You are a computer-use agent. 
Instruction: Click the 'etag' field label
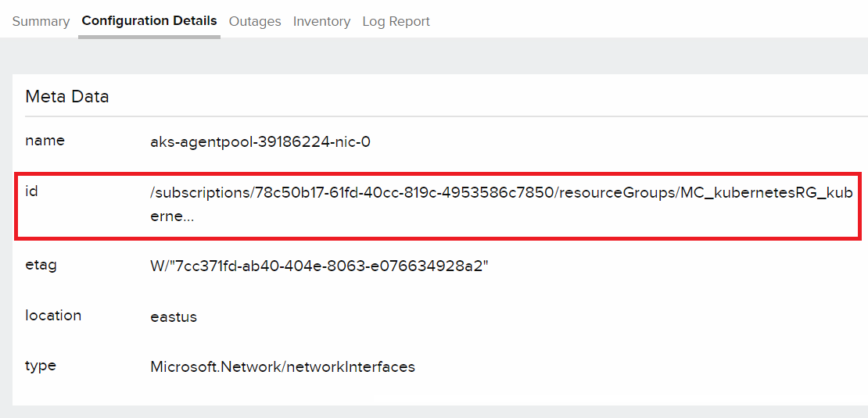41,265
